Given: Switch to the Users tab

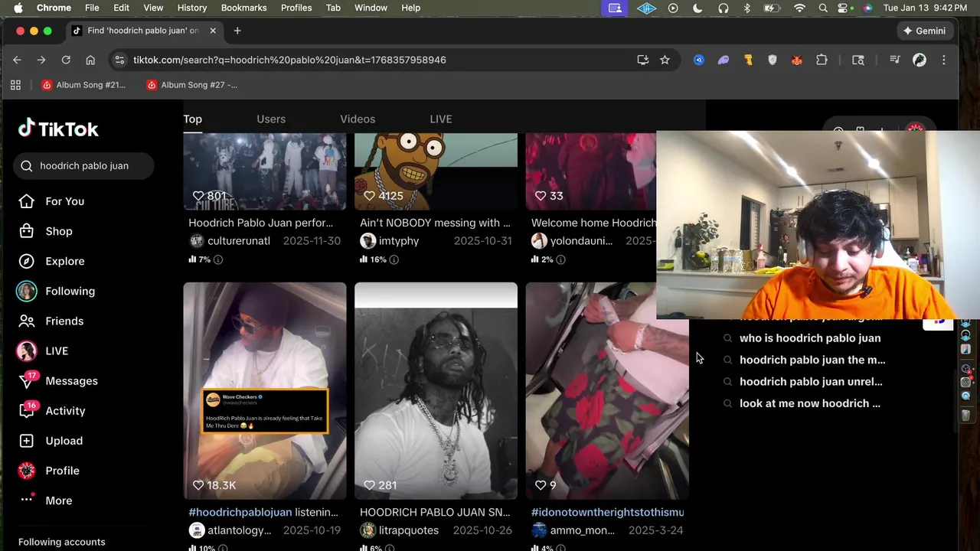Looking at the screenshot, I should pyautogui.click(x=271, y=119).
